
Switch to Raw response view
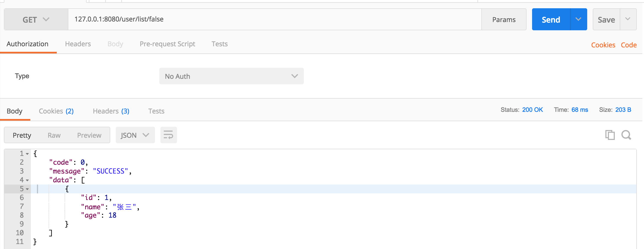click(54, 135)
